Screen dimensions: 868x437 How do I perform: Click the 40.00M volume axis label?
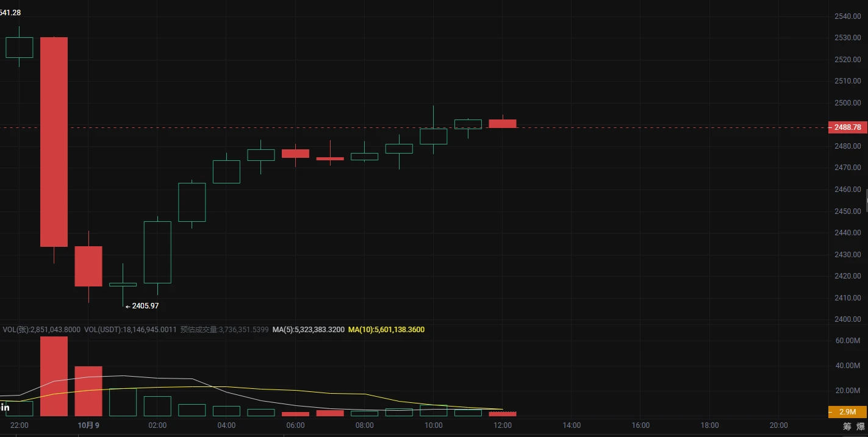pos(848,366)
